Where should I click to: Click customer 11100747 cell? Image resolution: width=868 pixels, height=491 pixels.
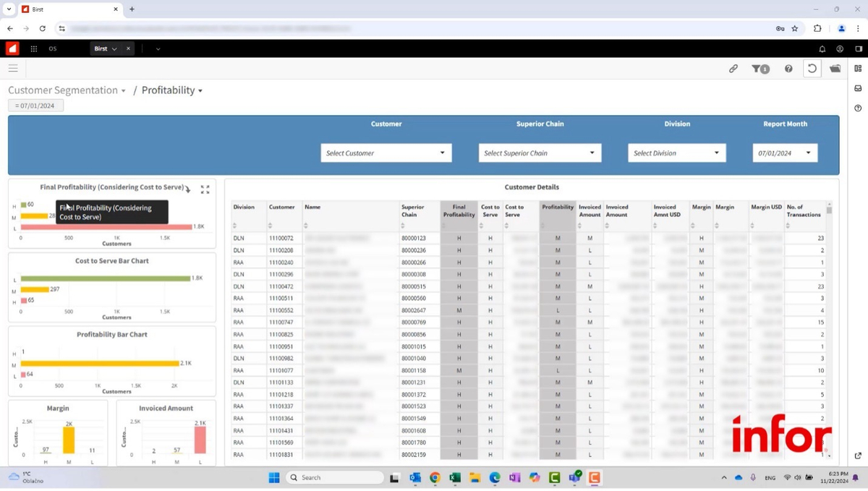click(x=281, y=323)
